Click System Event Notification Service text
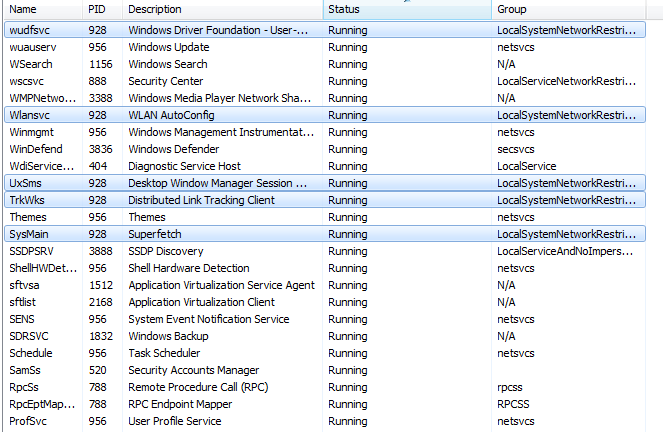This screenshot has height=432, width=663. [209, 319]
